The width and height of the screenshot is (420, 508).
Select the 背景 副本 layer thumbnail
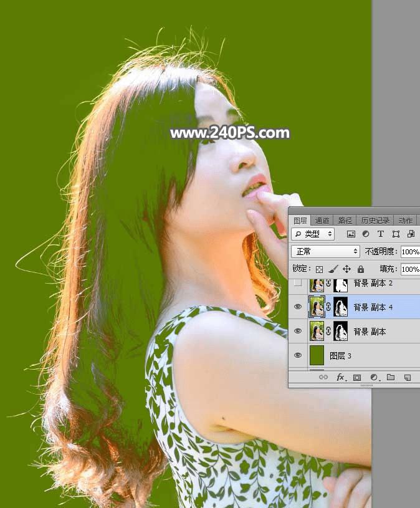click(317, 331)
